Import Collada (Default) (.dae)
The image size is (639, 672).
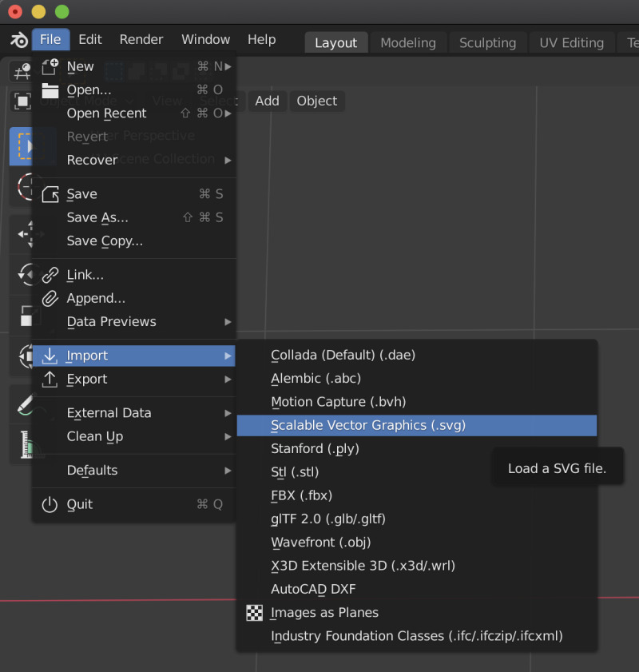[x=417, y=356]
